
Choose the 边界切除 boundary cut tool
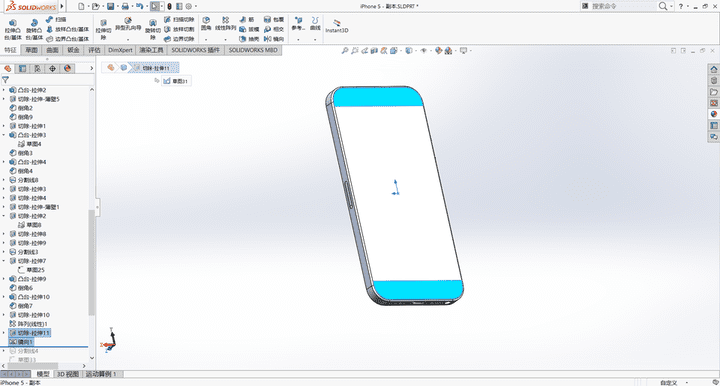[179, 39]
